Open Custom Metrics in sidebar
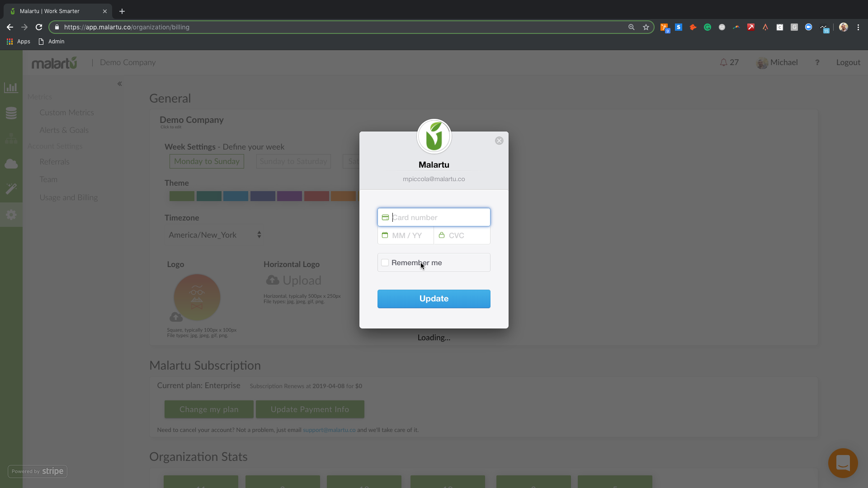Viewport: 868px width, 488px height. pos(67,113)
